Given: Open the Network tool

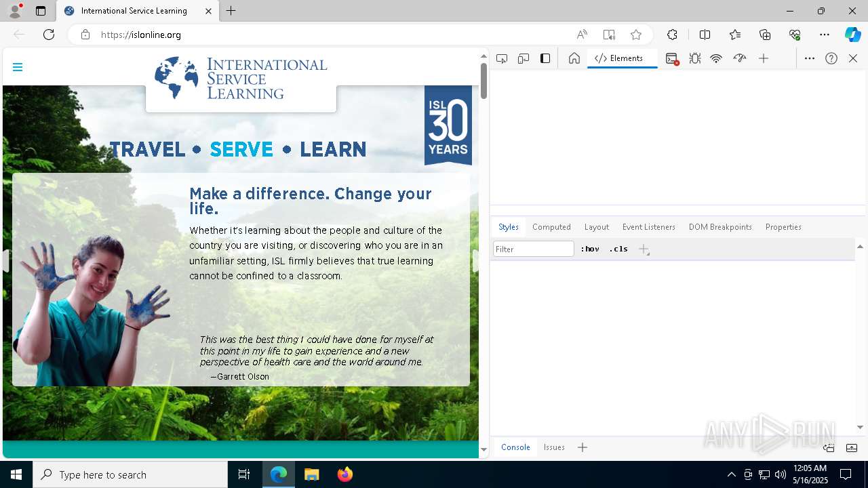Looking at the screenshot, I should 716,58.
